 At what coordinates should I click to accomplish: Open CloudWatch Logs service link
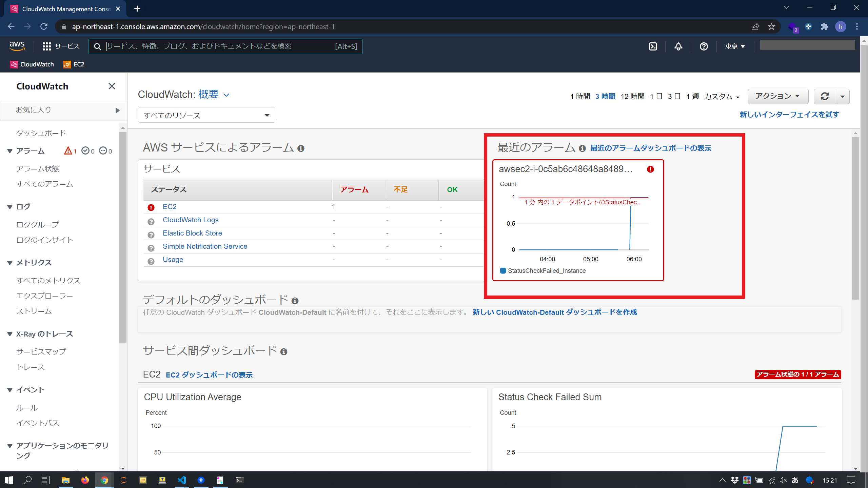tap(191, 220)
